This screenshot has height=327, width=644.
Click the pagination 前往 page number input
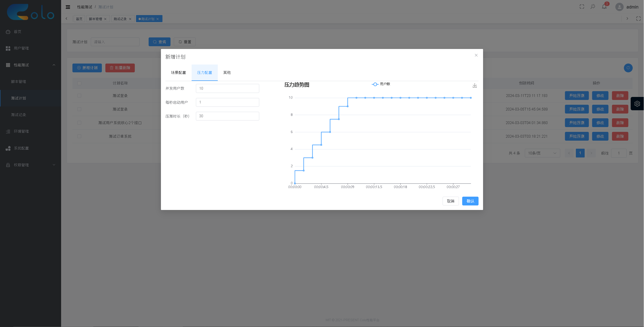pyautogui.click(x=619, y=153)
